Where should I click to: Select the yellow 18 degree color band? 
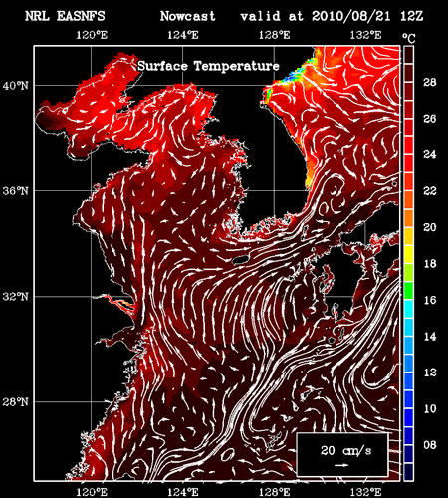pos(408,255)
